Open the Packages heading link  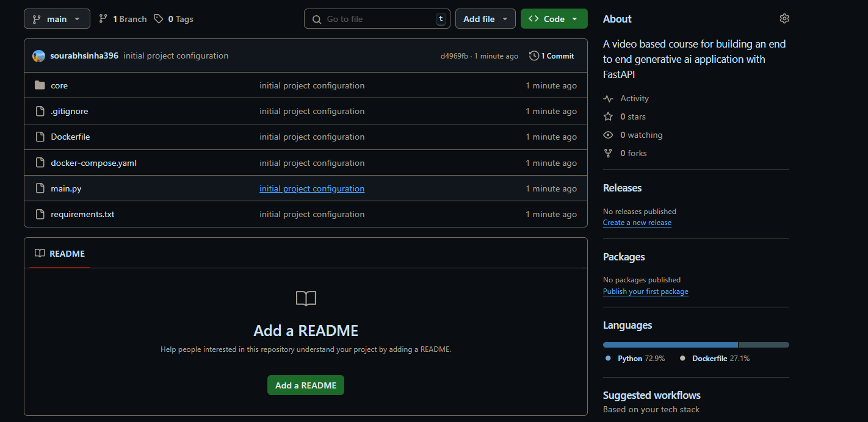coord(624,257)
